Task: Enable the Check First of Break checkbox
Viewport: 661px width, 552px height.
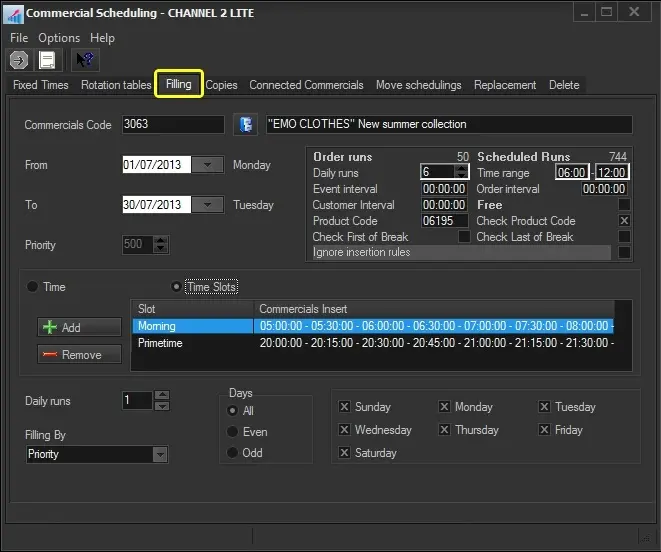Action: 464,237
